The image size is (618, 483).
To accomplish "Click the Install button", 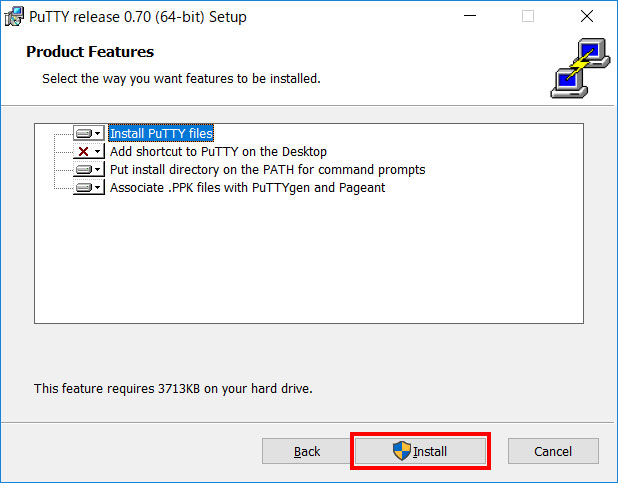I will point(420,451).
